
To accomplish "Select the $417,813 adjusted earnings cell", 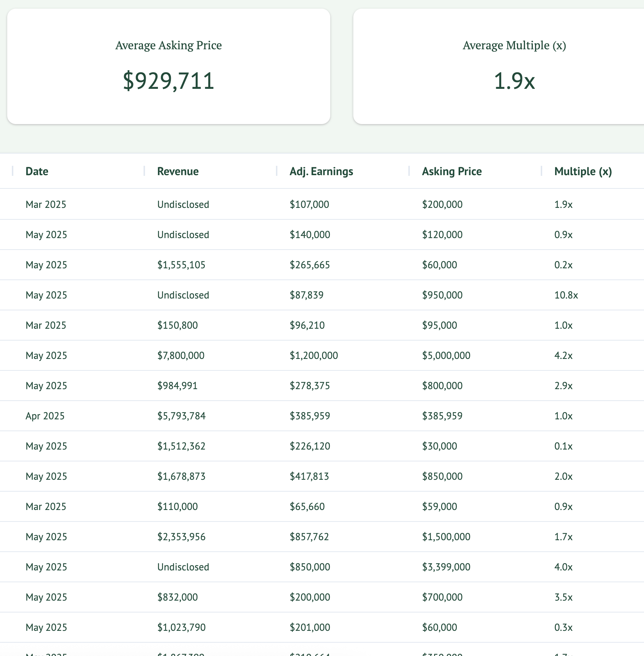I will pyautogui.click(x=309, y=476).
